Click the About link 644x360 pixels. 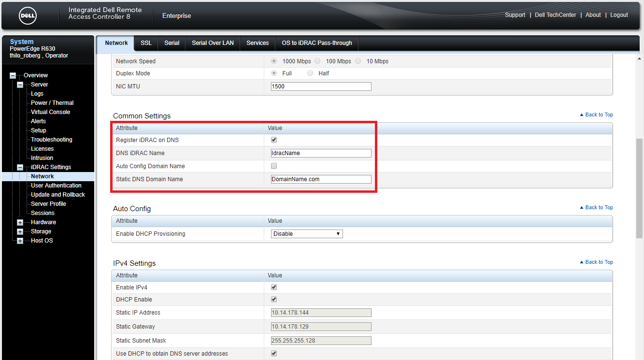point(593,15)
